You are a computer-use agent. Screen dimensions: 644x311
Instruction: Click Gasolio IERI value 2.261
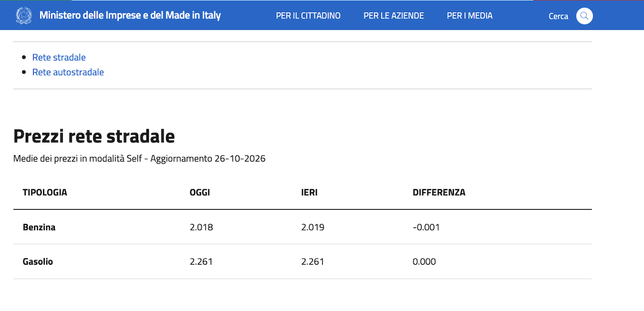pos(313,262)
